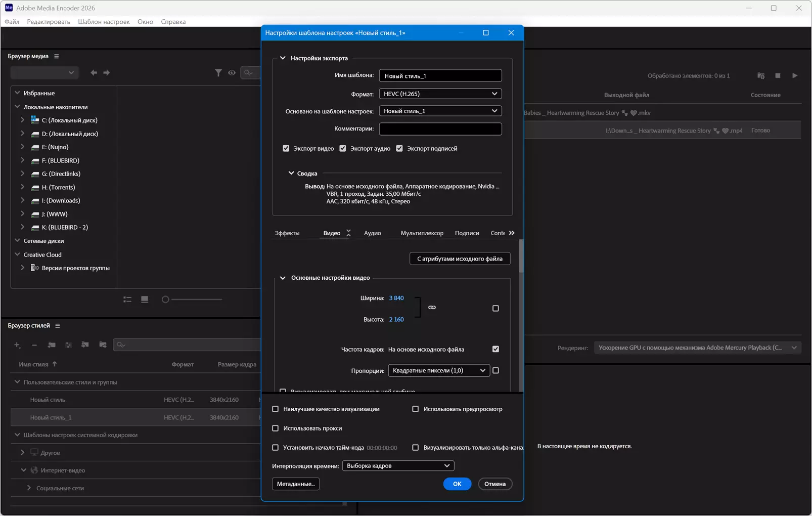
Task: Click the import presets folder icon
Action: click(85, 345)
